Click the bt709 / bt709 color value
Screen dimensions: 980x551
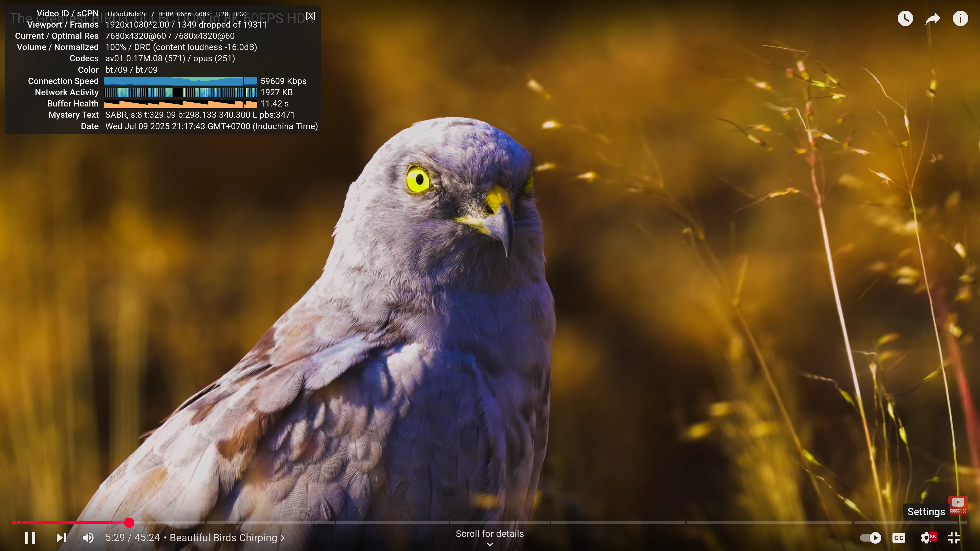tap(131, 70)
